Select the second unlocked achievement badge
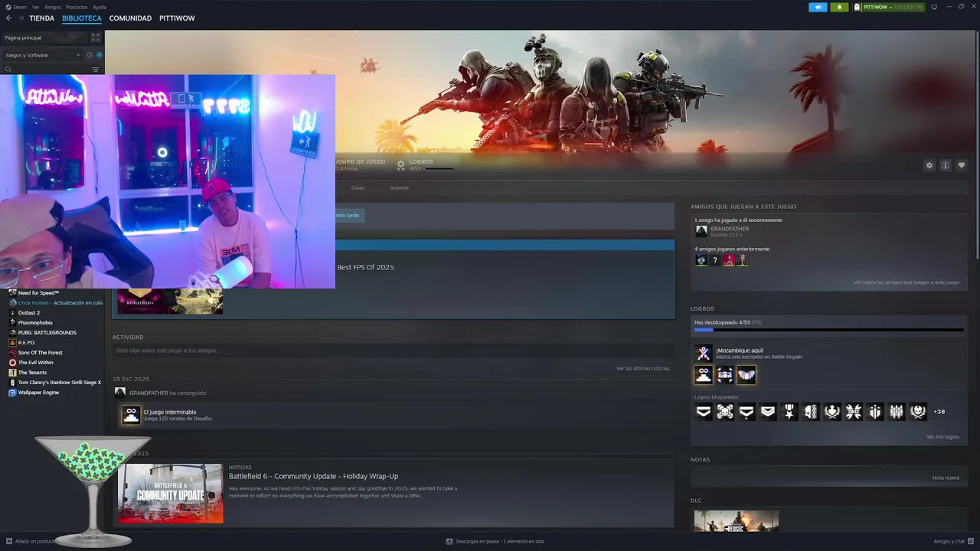 [x=724, y=374]
